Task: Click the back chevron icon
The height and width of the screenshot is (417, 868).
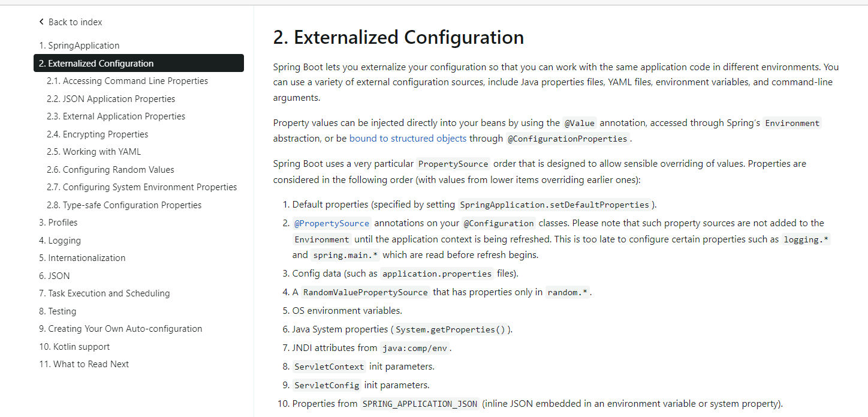Action: [x=41, y=21]
